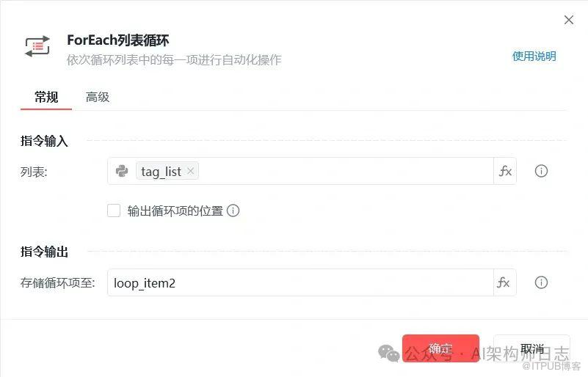Image resolution: width=588 pixels, height=377 pixels.
Task: Enable 输出循环项的位置 checkbox
Action: (x=114, y=211)
